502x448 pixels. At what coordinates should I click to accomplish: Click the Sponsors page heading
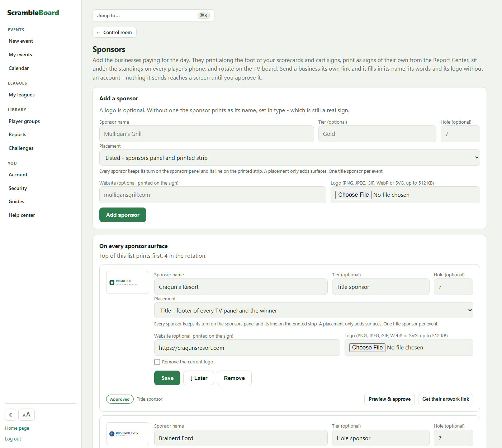(109, 49)
